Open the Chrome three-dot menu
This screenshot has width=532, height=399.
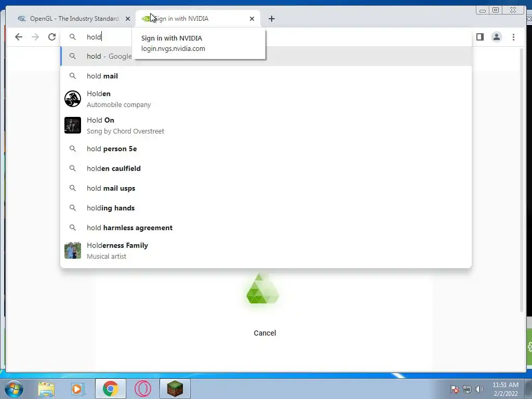513,37
